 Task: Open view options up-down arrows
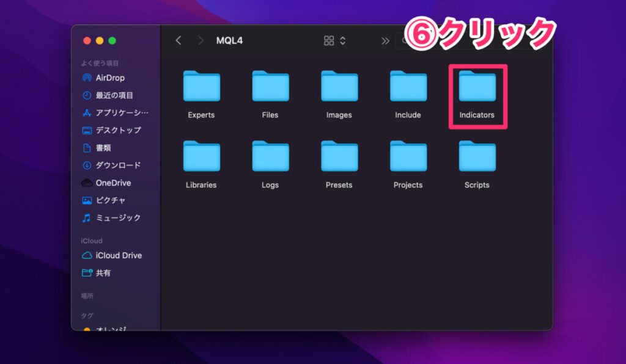click(x=342, y=40)
